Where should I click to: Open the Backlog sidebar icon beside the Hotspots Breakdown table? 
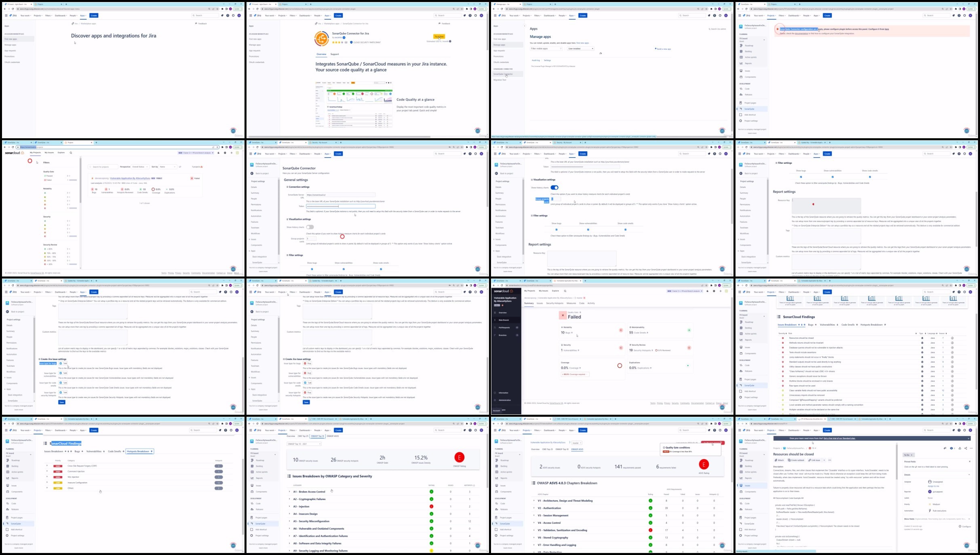pyautogui.click(x=8, y=466)
